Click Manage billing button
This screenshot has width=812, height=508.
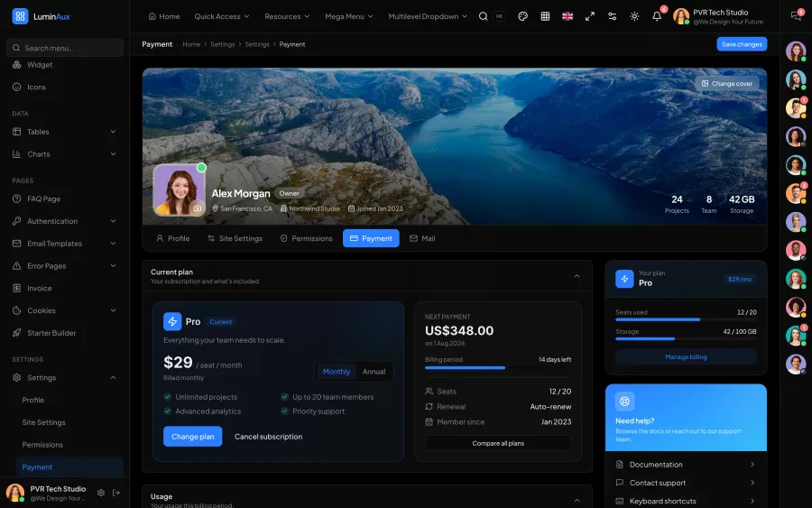point(686,356)
